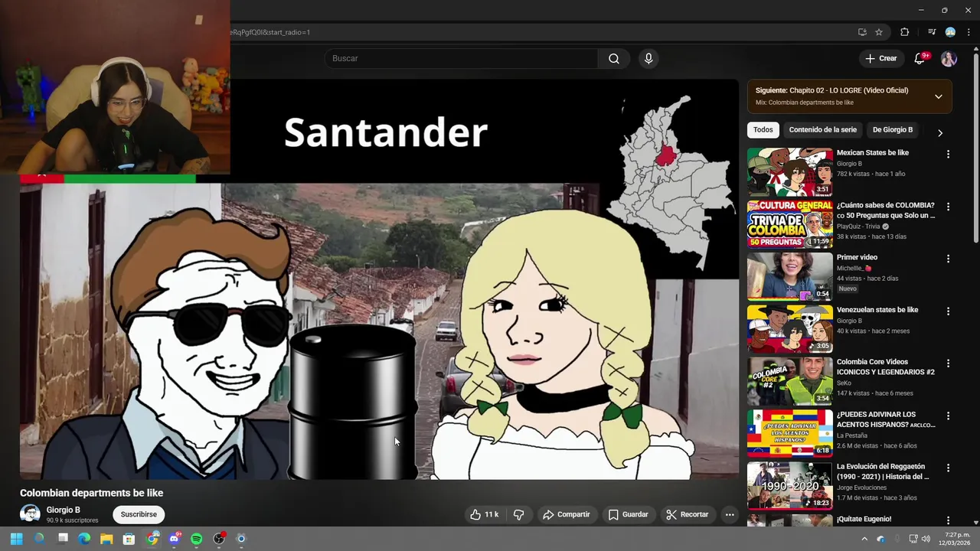Open File Explorer from taskbar
This screenshot has height=551, width=980.
point(107,539)
